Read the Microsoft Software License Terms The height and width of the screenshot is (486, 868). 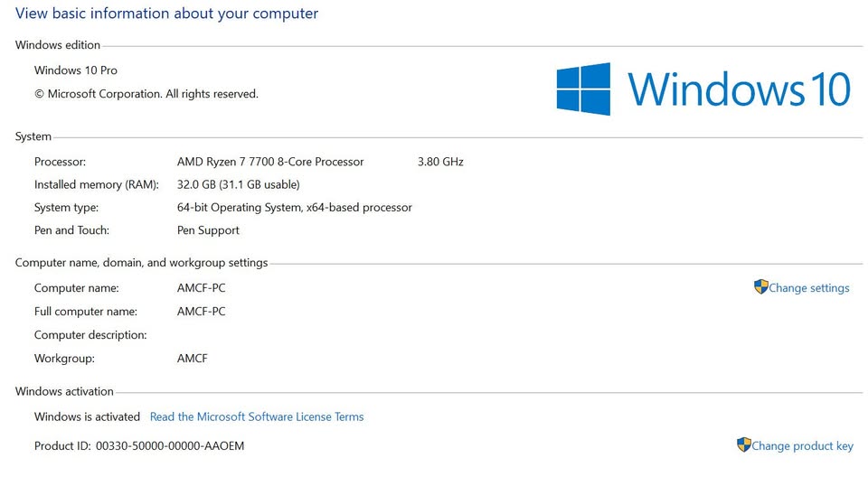coord(257,416)
